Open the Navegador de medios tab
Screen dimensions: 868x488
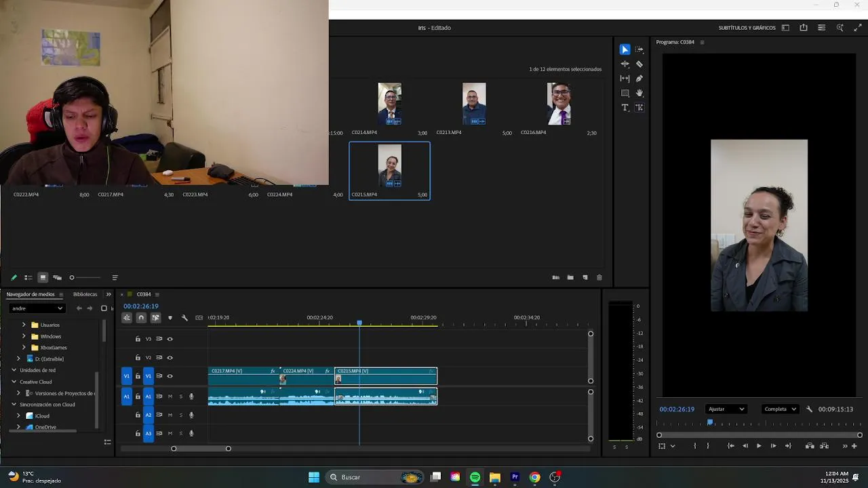[31, 294]
